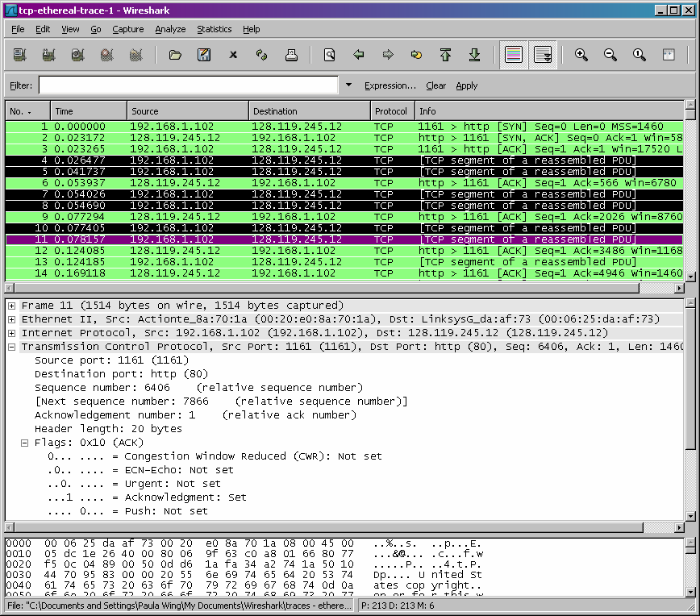Open the Statistics menu
Image resolution: width=700 pixels, height=616 pixels.
coord(215,29)
